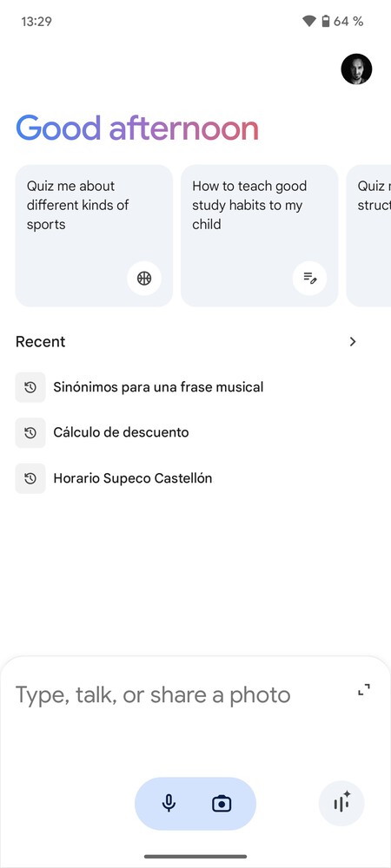391x868 pixels.
Task: Open the camera to share a photo
Action: coord(222,803)
